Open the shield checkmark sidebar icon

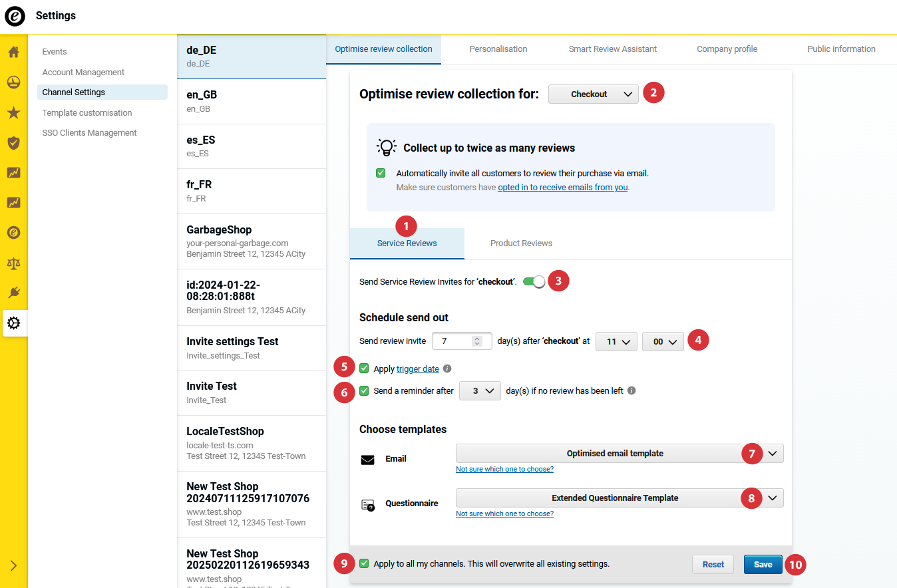13,142
